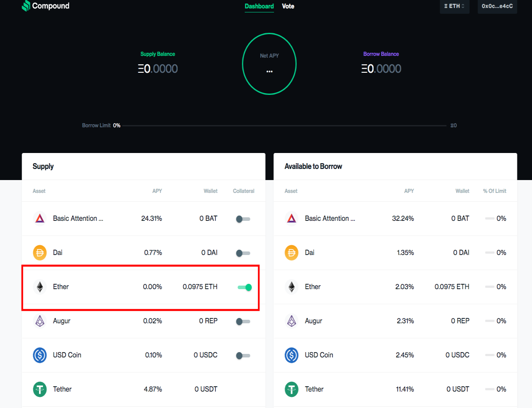The width and height of the screenshot is (532, 408).
Task: Open the ETH currency selector dropdown
Action: point(454,6)
